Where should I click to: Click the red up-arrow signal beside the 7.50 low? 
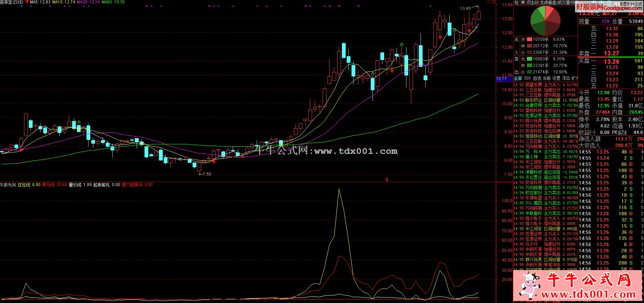214,161
